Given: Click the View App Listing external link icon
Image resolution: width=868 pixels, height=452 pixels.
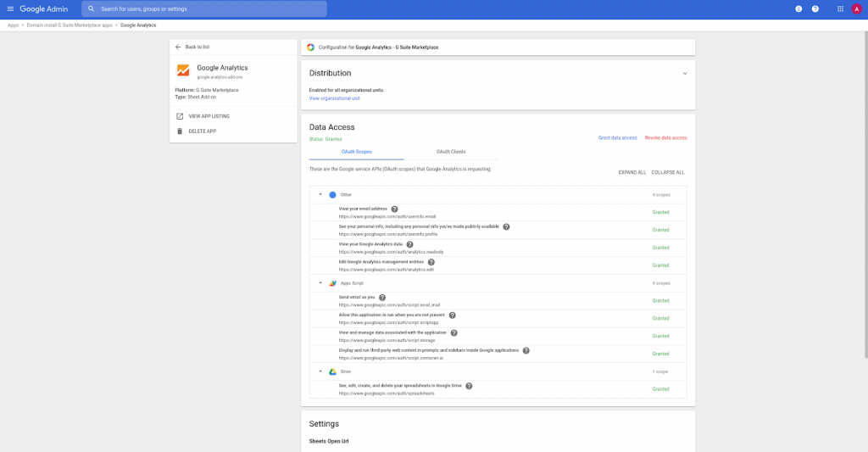Looking at the screenshot, I should click(180, 116).
